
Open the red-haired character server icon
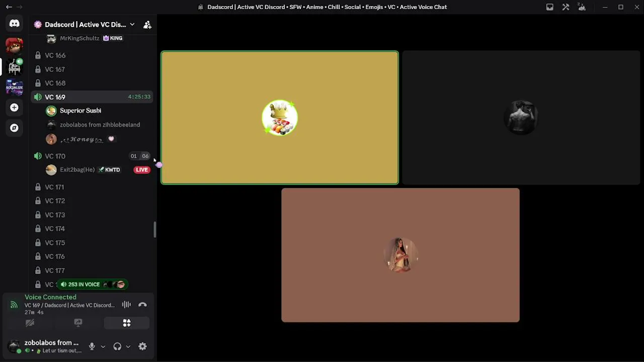14,46
